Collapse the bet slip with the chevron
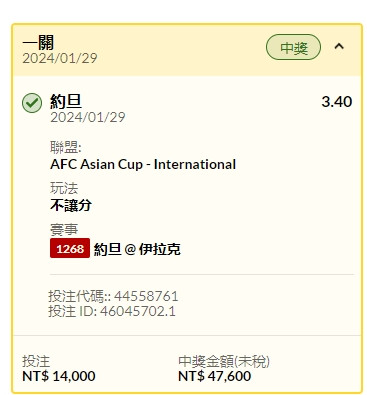 pyautogui.click(x=339, y=46)
